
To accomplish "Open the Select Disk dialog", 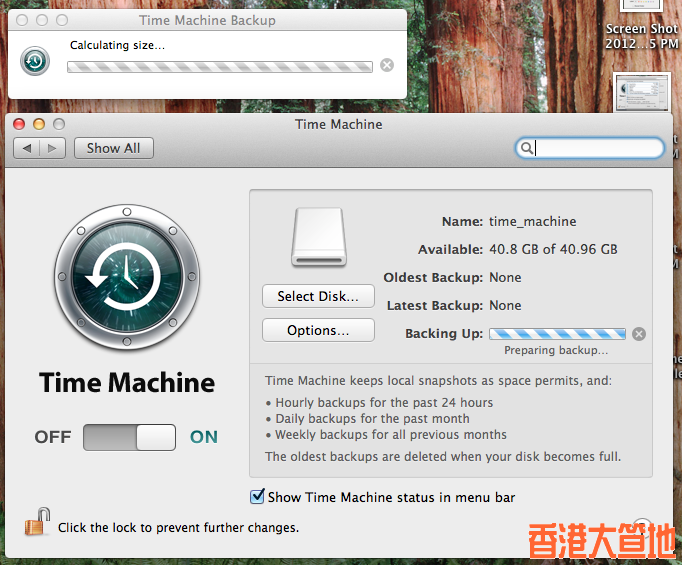I will point(318,296).
